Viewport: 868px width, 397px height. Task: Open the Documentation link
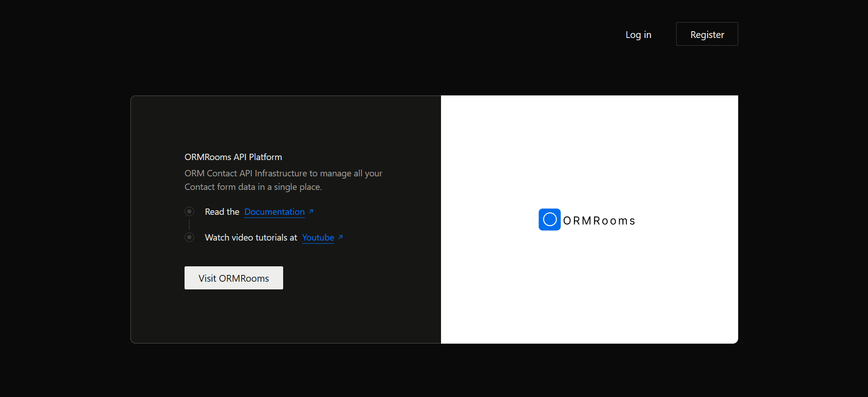[x=274, y=212]
